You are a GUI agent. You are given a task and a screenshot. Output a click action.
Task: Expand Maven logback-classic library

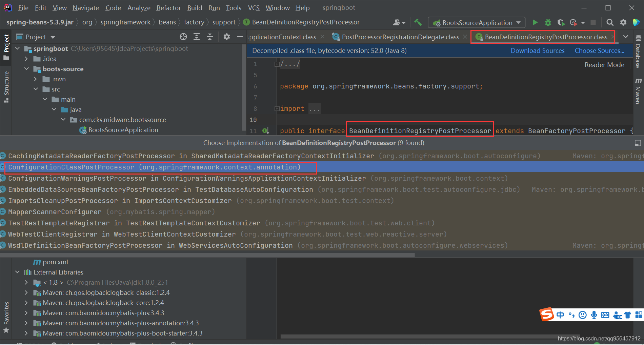[x=26, y=292]
